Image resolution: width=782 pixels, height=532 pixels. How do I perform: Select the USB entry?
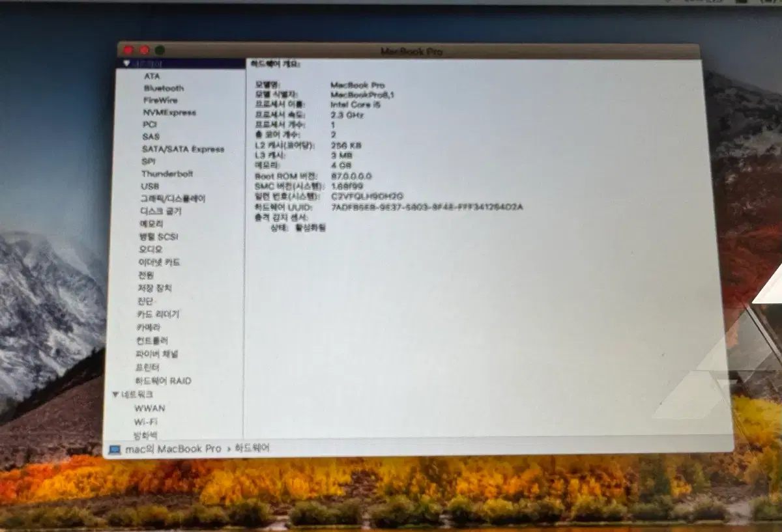151,186
